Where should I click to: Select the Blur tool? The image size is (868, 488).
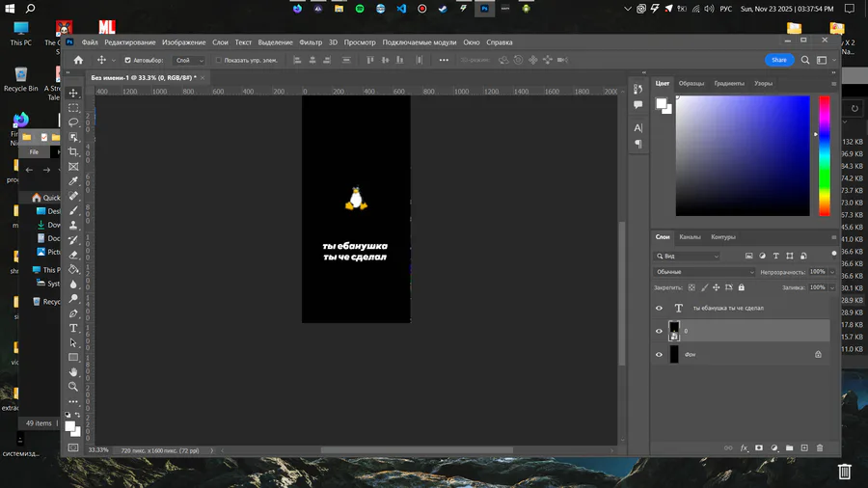73,284
